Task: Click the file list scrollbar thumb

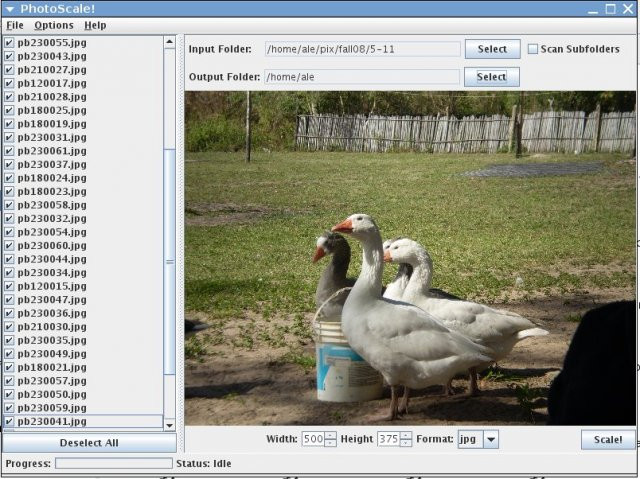Action: [x=169, y=262]
